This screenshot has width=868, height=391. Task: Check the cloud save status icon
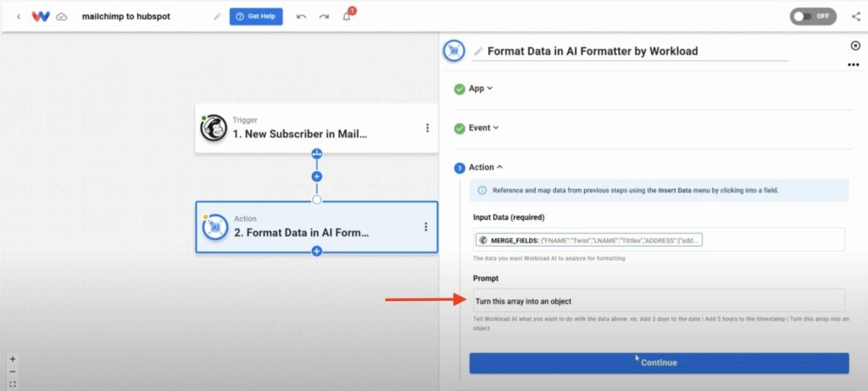(x=61, y=17)
